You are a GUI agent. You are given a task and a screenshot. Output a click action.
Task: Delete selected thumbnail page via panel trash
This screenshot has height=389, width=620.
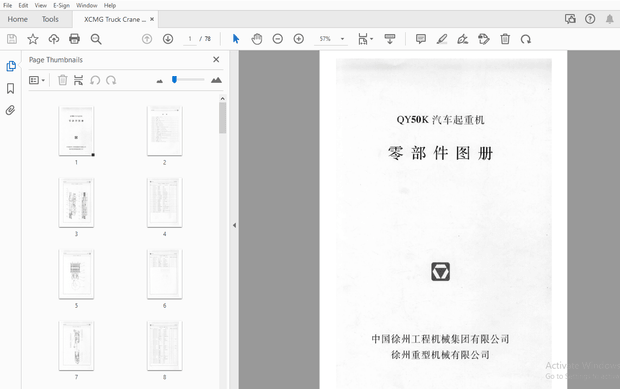point(62,80)
